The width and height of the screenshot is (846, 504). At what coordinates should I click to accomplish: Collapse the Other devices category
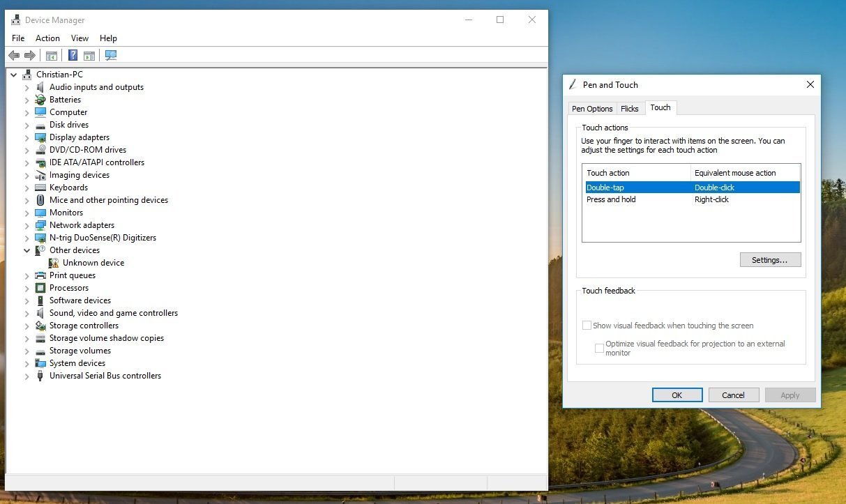click(x=27, y=250)
